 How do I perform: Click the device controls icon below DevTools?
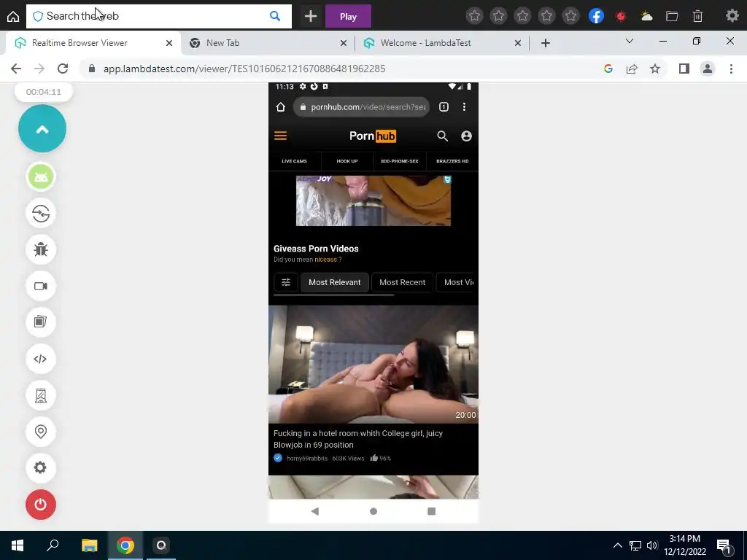41,395
